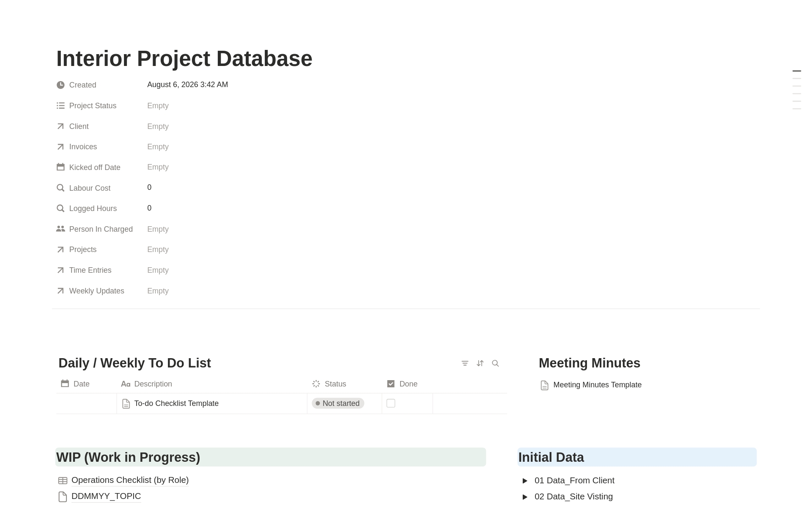The image size is (812, 507).
Task: Expand the 02 Data_Site Visting toggle
Action: tap(525, 497)
